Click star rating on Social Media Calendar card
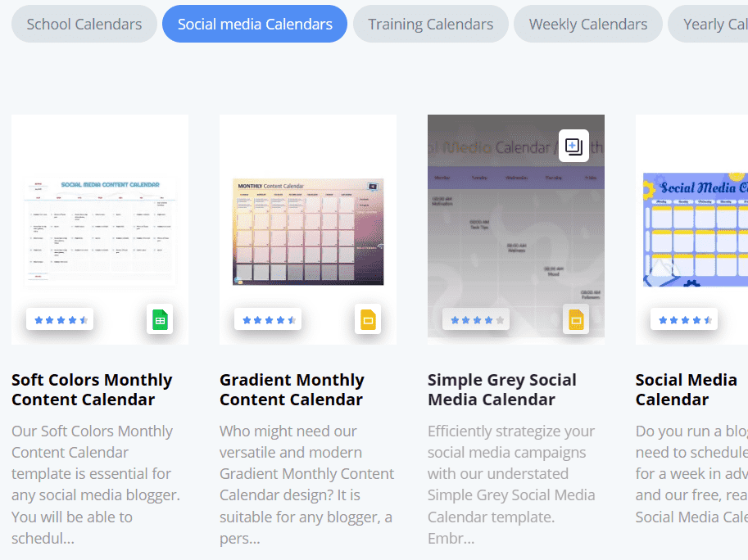Viewport: 748px width, 560px height. [x=684, y=319]
